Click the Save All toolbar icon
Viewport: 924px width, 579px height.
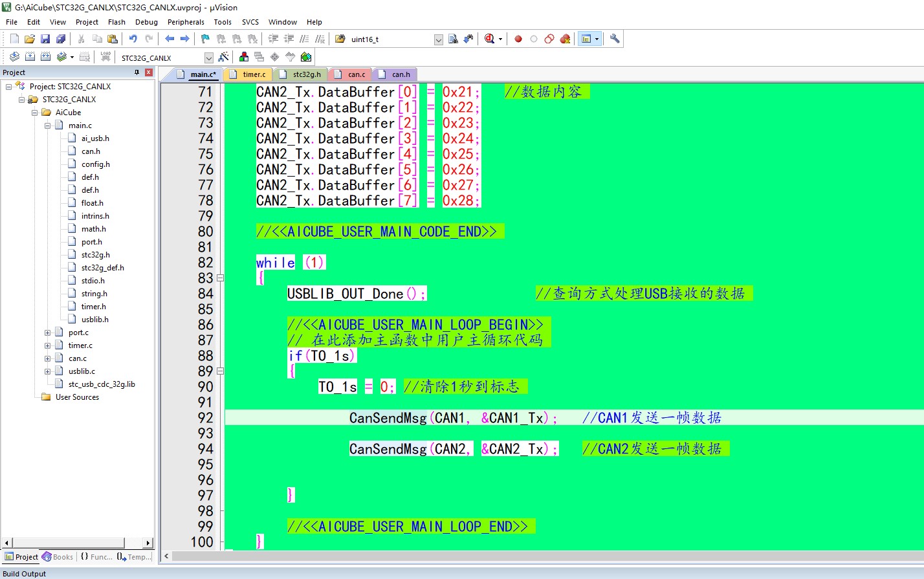61,39
